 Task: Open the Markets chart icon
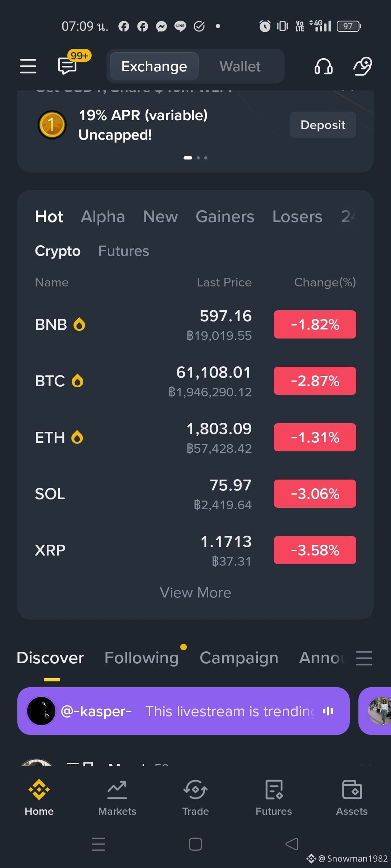117,790
